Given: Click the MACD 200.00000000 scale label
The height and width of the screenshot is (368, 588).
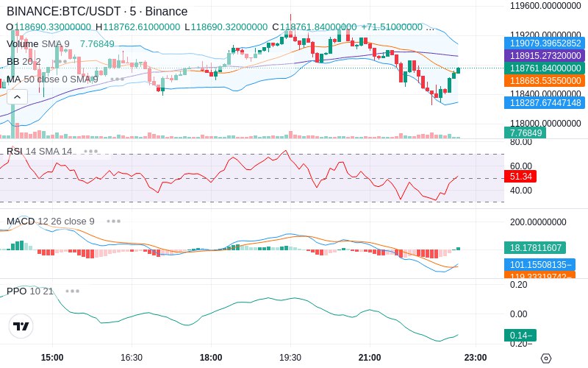Looking at the screenshot, I should pos(538,222).
